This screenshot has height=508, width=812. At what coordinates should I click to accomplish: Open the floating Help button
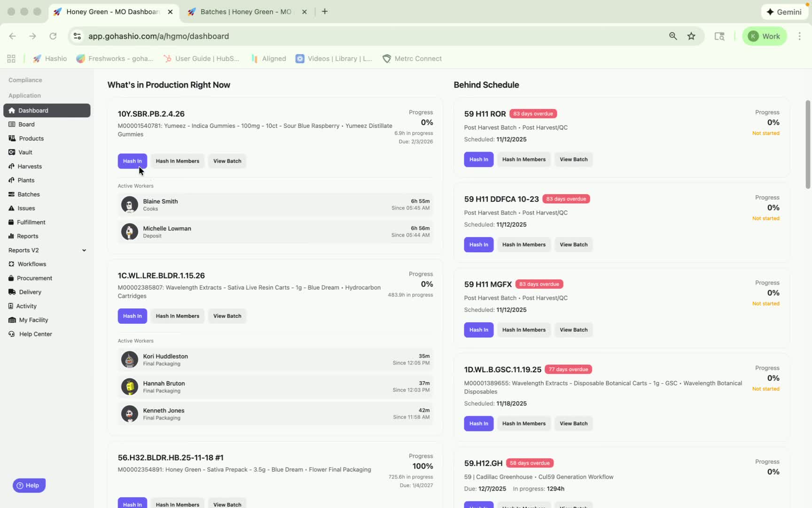pos(29,485)
